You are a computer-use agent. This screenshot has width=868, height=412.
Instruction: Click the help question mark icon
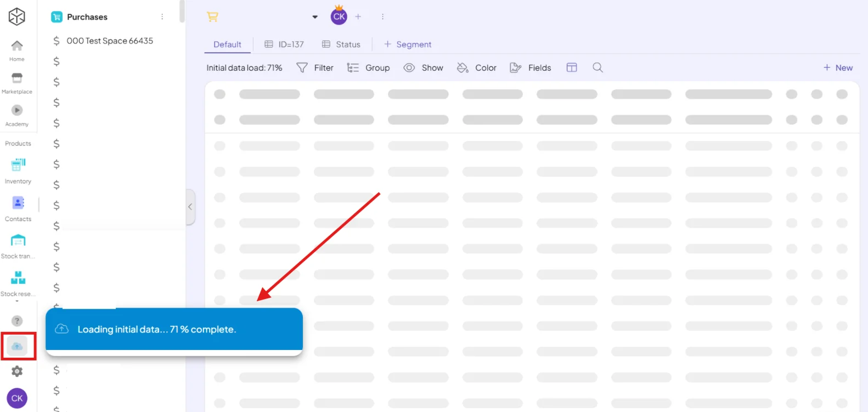point(17,321)
